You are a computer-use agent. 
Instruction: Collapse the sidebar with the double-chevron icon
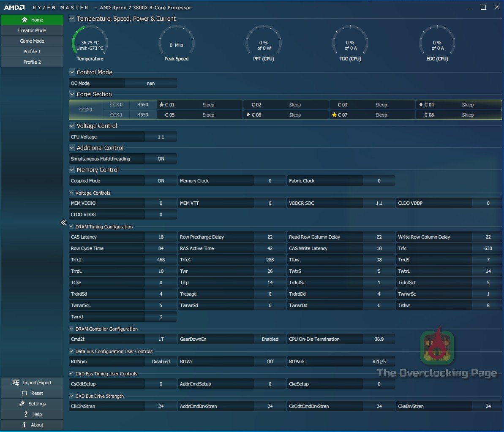[63, 223]
